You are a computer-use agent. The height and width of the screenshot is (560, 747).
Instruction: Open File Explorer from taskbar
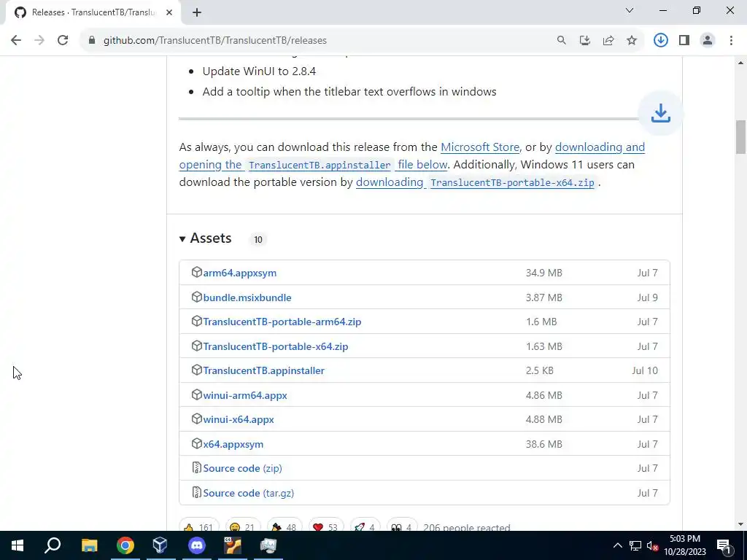click(89, 545)
